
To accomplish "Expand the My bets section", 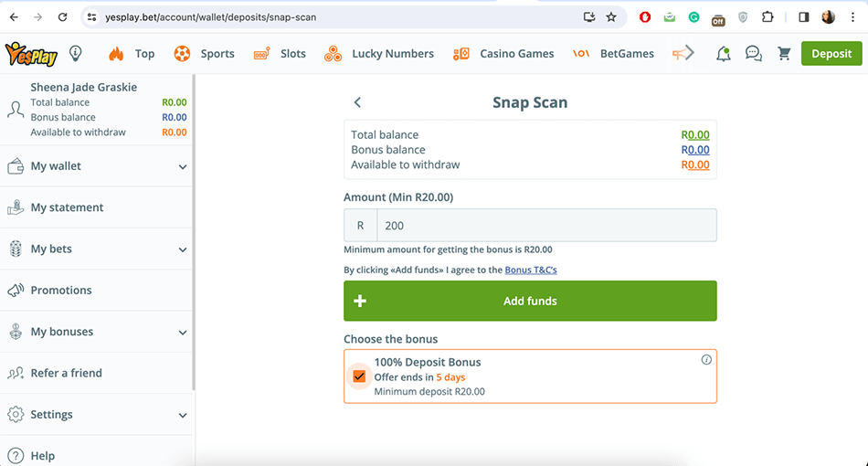I will tap(96, 249).
